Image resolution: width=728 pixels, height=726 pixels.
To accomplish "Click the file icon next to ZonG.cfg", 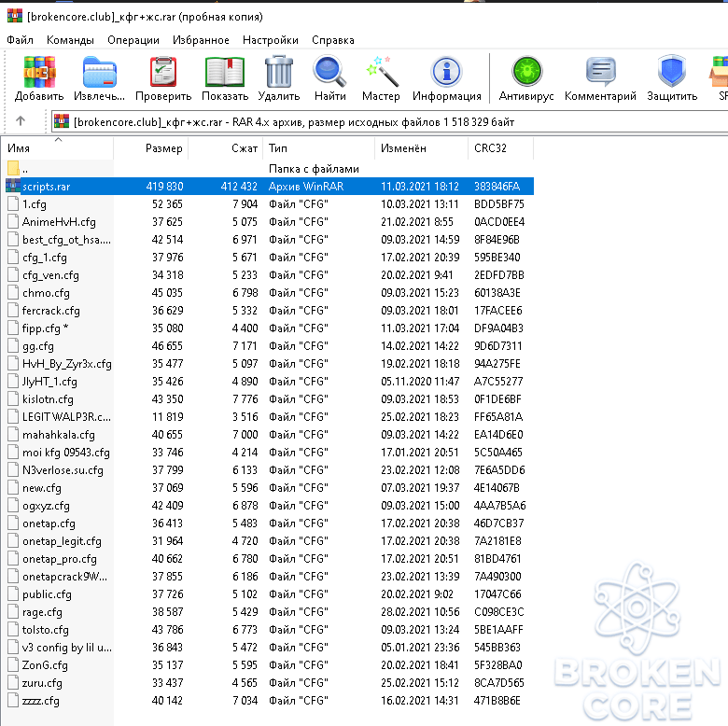I will coord(13,665).
